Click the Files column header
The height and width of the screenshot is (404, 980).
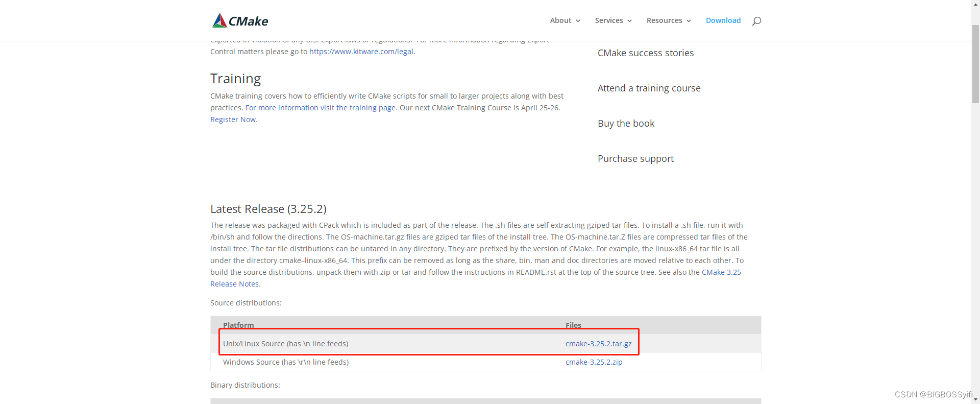click(x=573, y=325)
